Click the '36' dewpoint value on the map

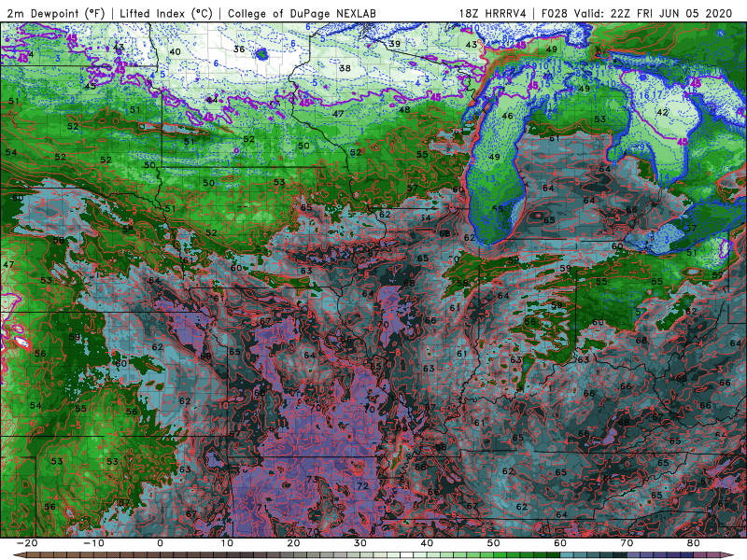[239, 49]
